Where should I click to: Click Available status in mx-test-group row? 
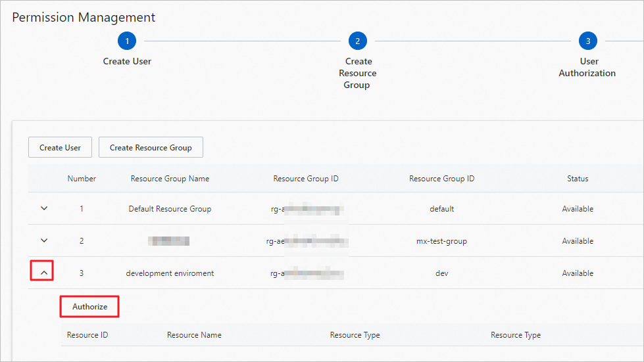[578, 241]
